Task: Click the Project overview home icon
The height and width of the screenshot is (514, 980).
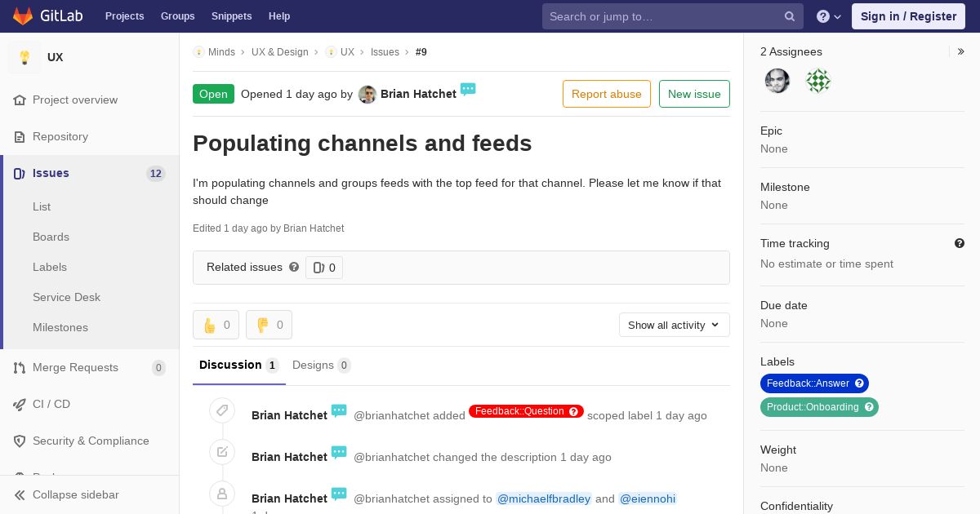Action: coord(20,100)
